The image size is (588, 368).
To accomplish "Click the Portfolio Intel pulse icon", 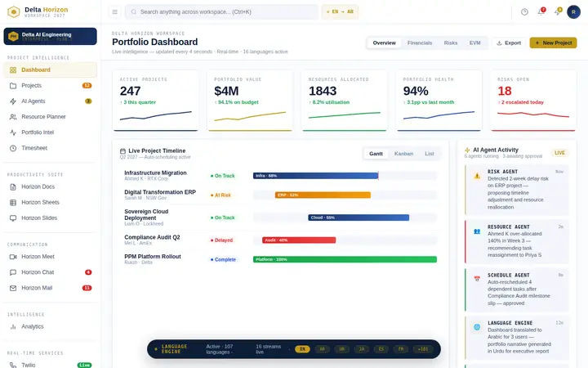I will click(x=13, y=132).
